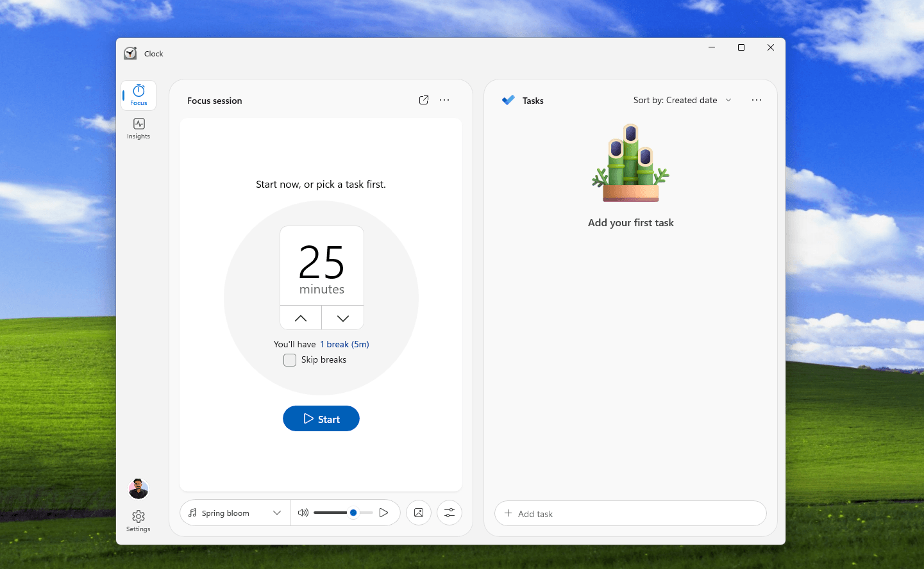Start the focus session
Screen dimensions: 924x569
click(321, 418)
